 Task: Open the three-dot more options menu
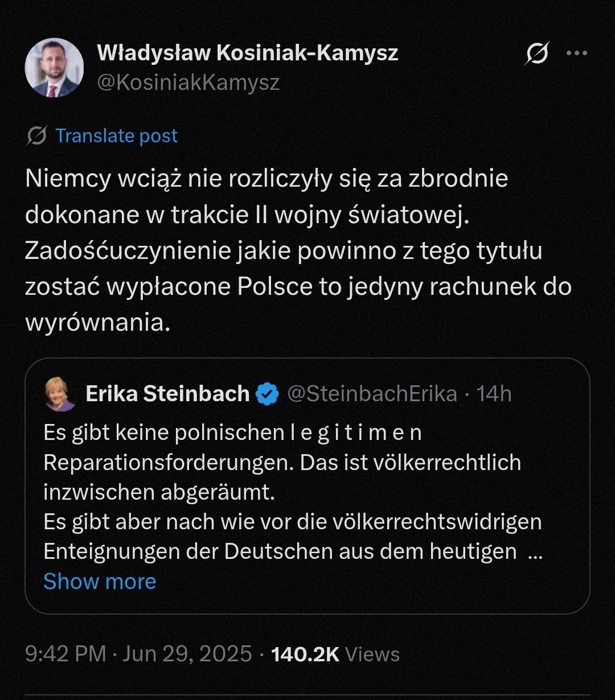[x=576, y=53]
